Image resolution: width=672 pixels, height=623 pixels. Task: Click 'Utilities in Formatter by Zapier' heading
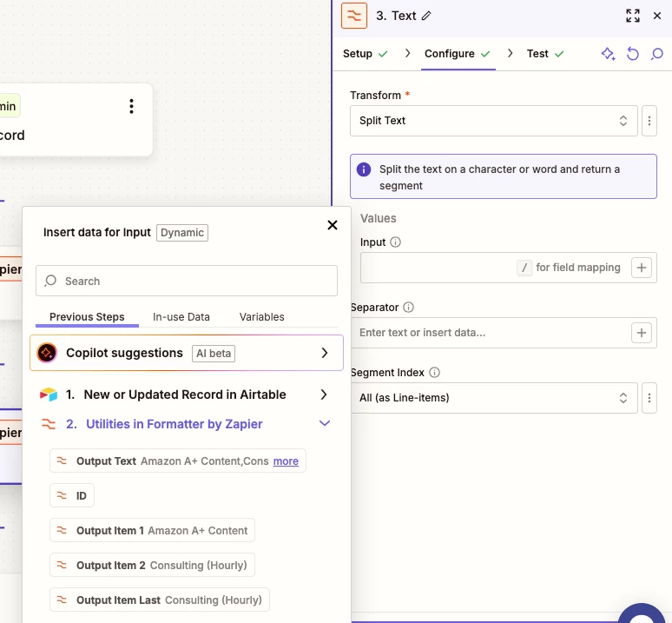coord(174,424)
